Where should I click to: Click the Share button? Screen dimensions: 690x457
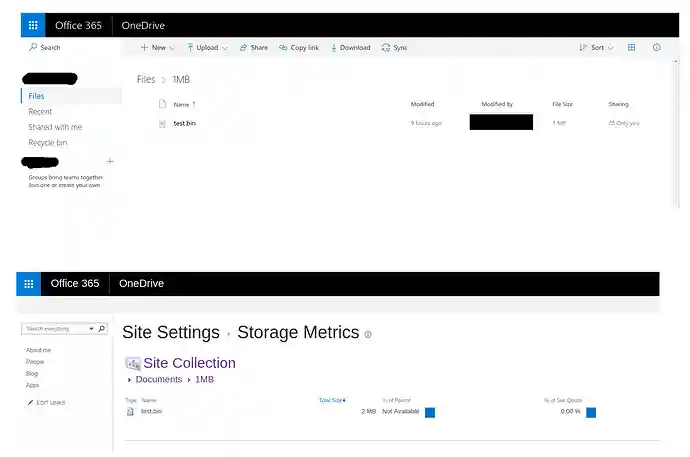click(x=254, y=48)
